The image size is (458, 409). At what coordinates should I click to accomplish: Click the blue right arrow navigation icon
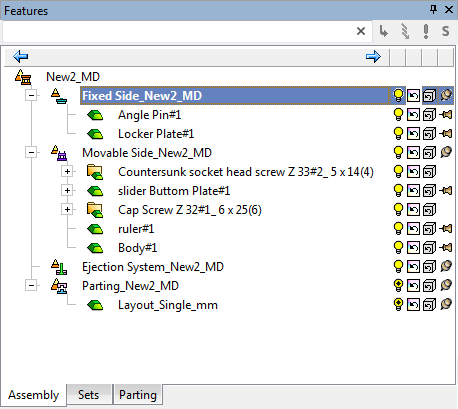tap(373, 56)
